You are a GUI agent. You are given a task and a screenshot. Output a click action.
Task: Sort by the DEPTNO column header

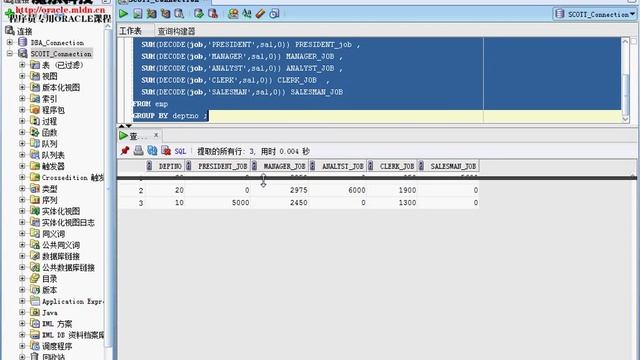[x=165, y=166]
